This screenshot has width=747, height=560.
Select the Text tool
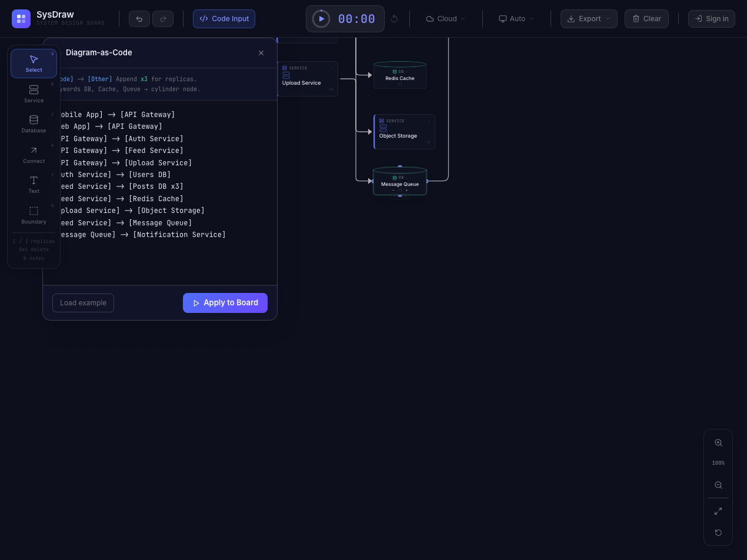(34, 185)
